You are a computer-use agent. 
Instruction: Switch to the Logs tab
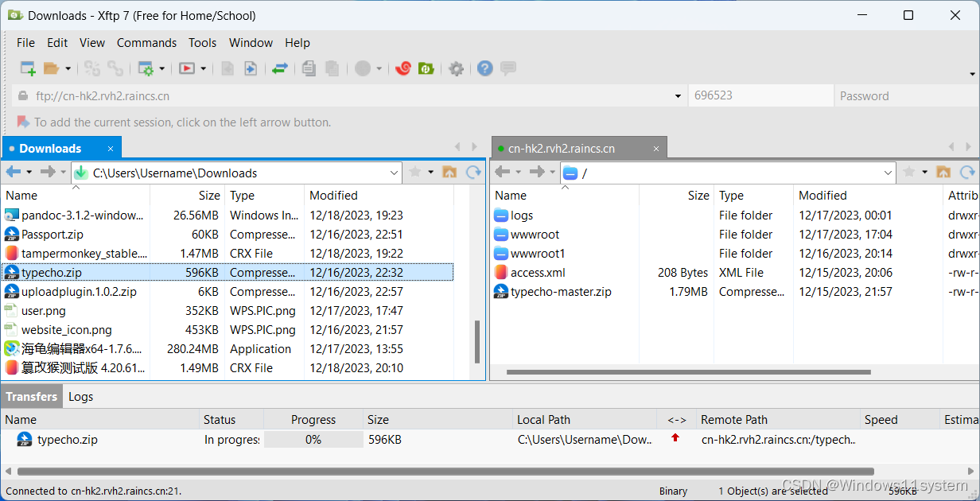click(80, 396)
